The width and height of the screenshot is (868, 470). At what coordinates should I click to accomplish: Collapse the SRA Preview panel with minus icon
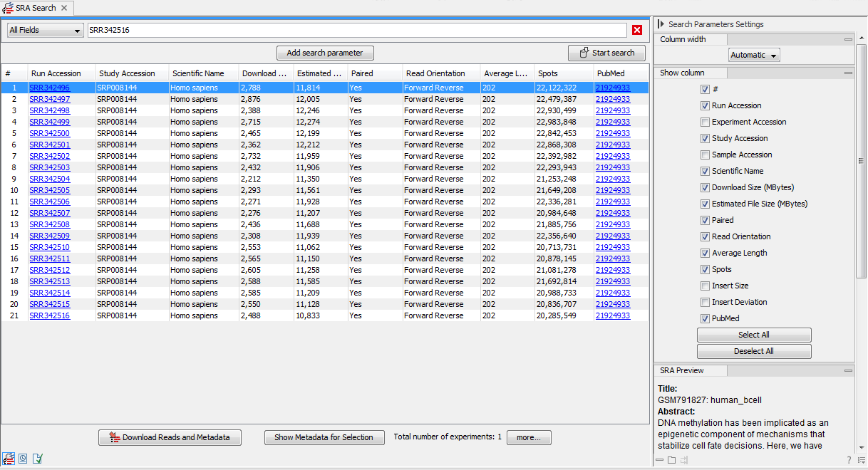pyautogui.click(x=849, y=369)
